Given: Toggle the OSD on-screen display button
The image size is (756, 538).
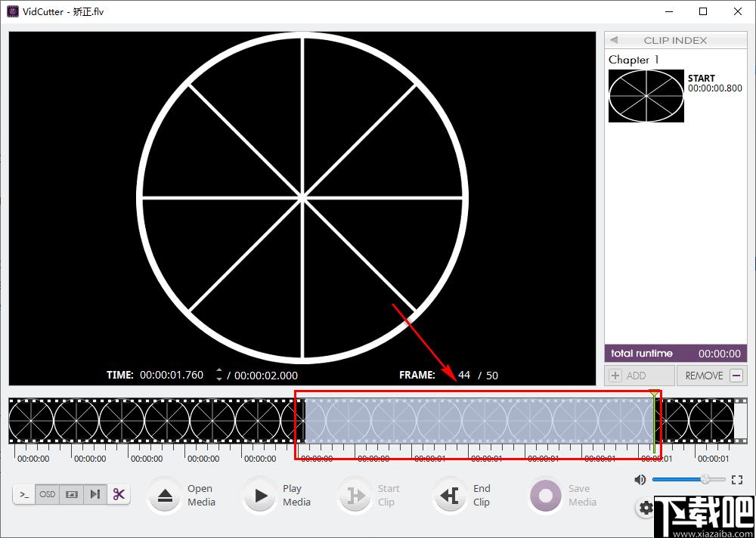Looking at the screenshot, I should coord(47,494).
